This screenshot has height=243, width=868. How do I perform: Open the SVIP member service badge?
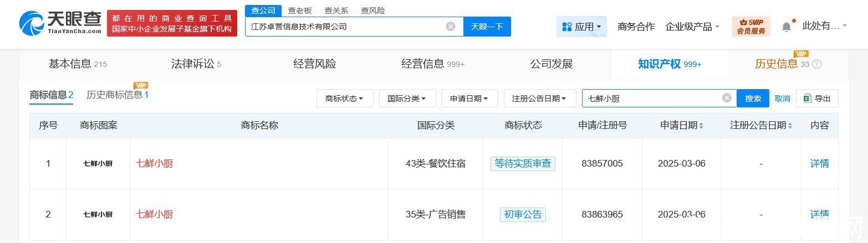point(751,27)
